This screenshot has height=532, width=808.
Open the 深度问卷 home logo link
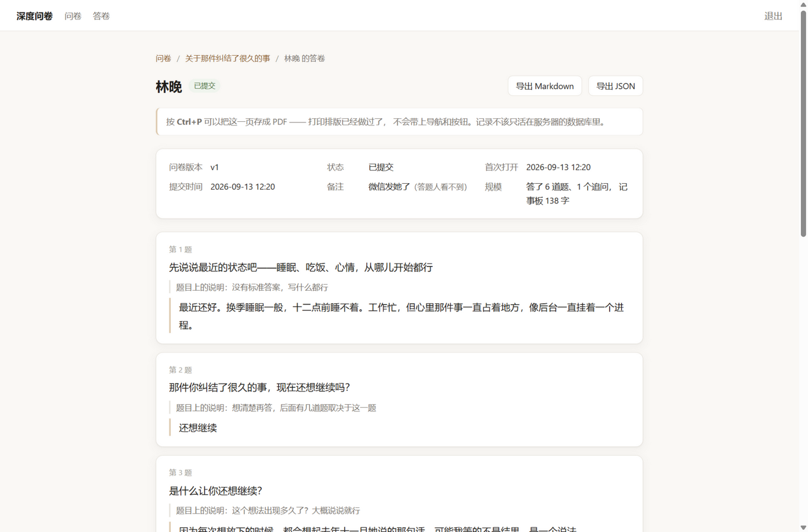34,16
